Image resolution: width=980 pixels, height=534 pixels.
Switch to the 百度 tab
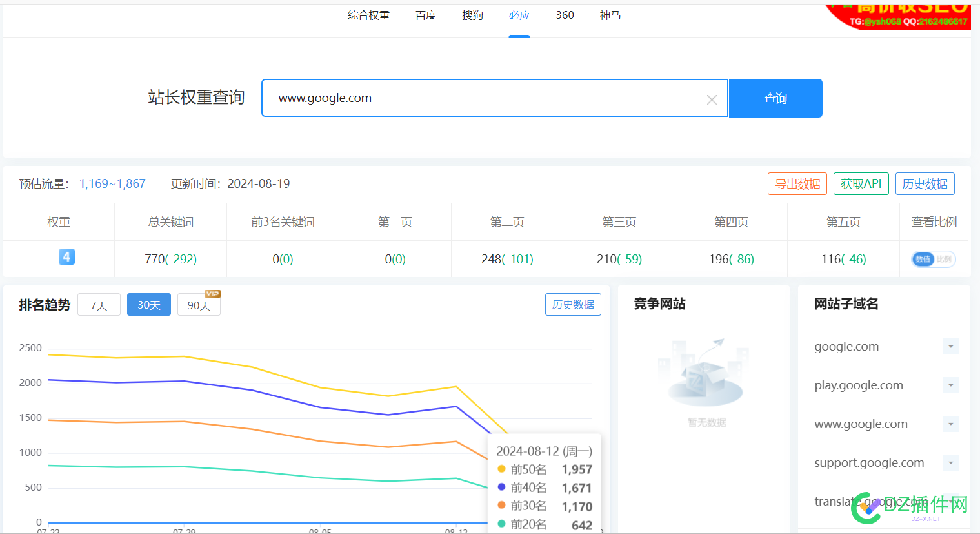426,15
